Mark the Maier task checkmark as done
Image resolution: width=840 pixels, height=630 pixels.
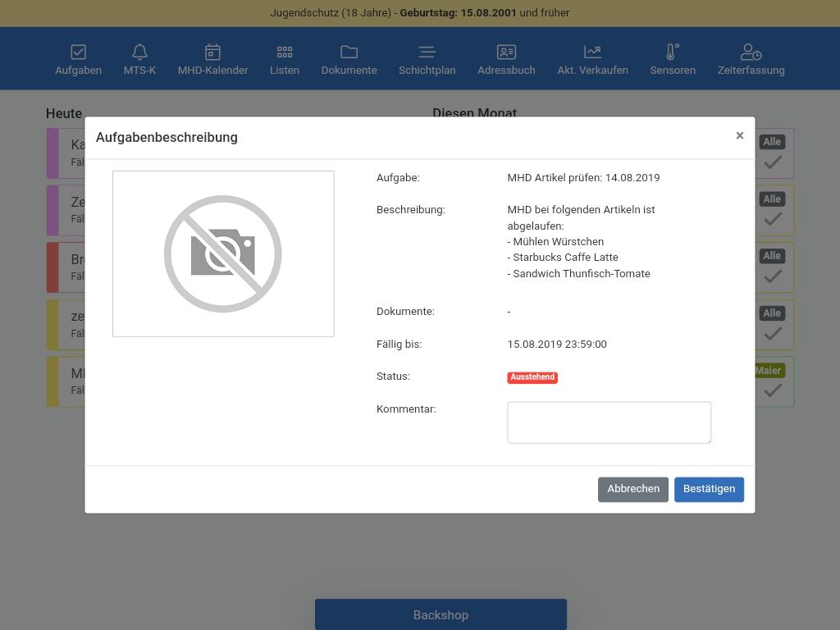pos(772,391)
